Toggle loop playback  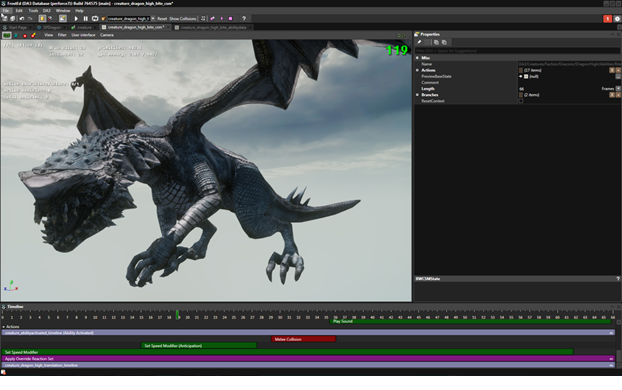coord(95,19)
